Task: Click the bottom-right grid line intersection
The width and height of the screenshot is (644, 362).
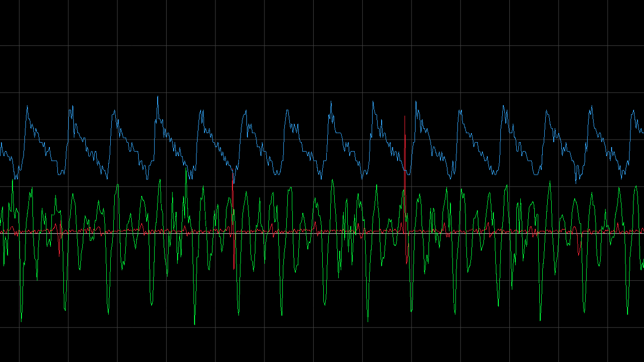Action: point(608,327)
